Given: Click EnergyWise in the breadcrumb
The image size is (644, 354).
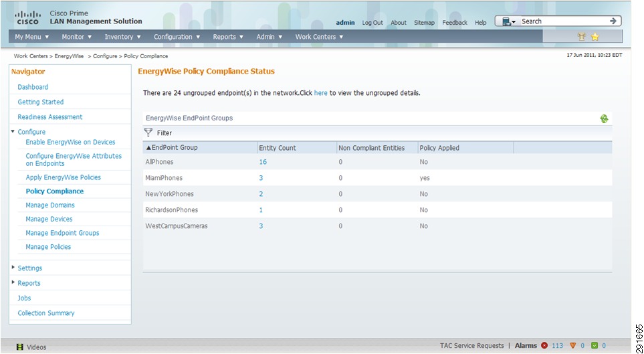Looking at the screenshot, I should 69,56.
